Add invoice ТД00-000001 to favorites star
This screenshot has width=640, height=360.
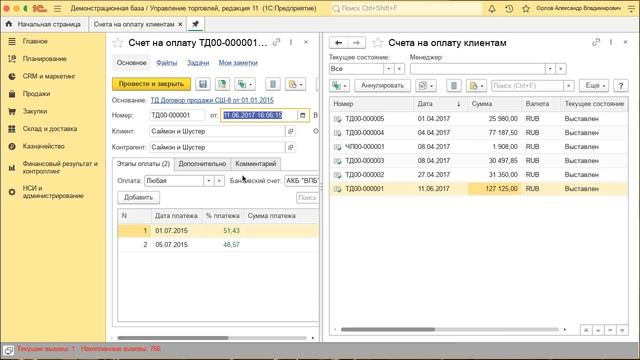coord(118,42)
